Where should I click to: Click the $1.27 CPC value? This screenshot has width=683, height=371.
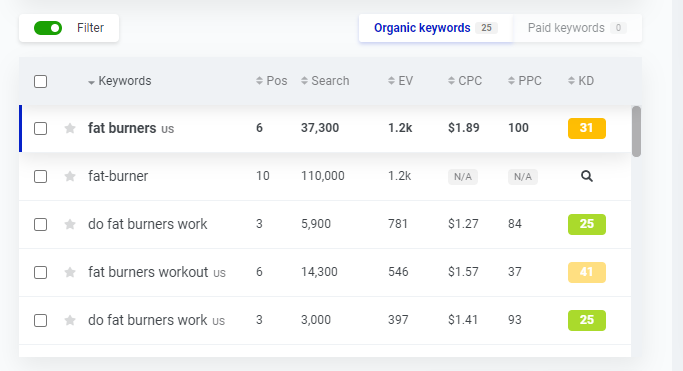[x=463, y=224]
